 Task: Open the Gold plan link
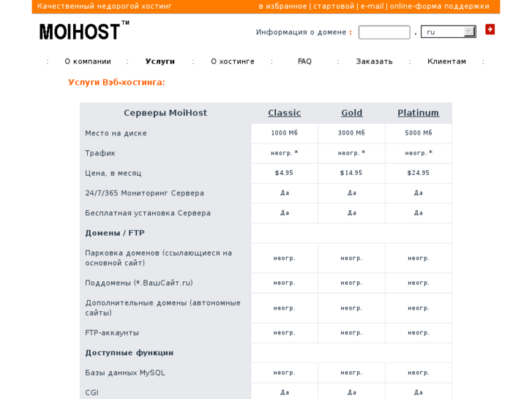click(352, 113)
